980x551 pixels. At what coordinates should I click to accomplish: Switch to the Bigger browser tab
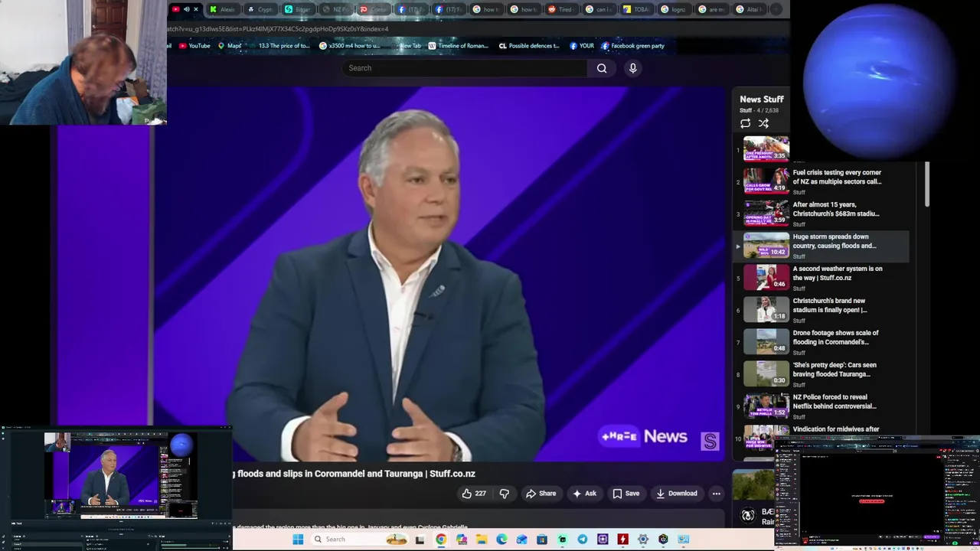point(298,9)
